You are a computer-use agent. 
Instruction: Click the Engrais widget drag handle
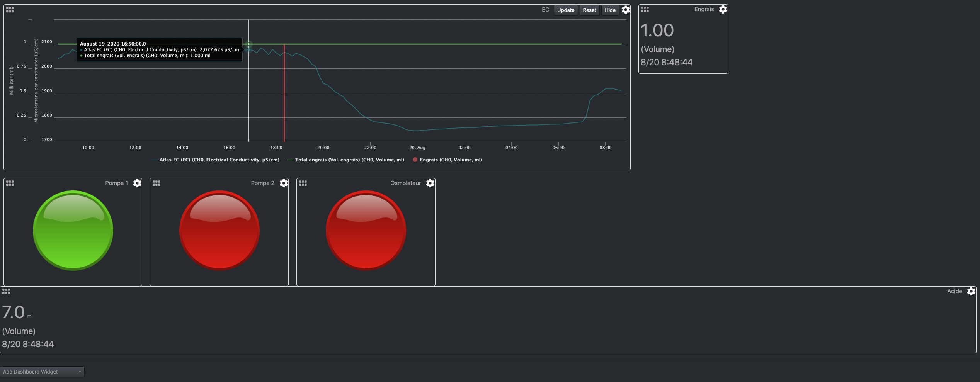(x=645, y=9)
